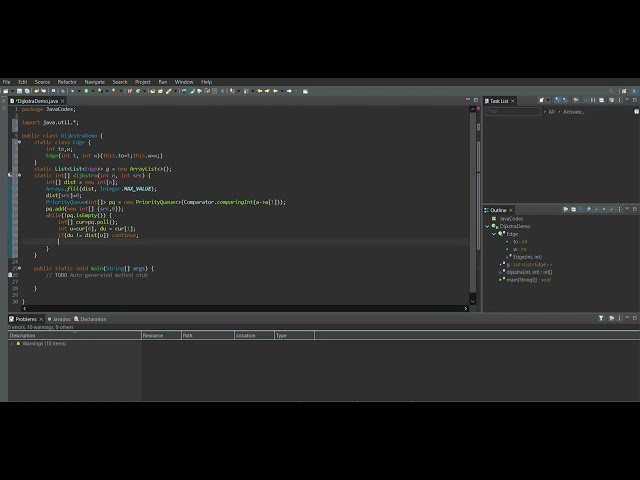Select dijkstra(int, int) method in Outline
This screenshot has height=480, width=640.
pyautogui.click(x=527, y=272)
